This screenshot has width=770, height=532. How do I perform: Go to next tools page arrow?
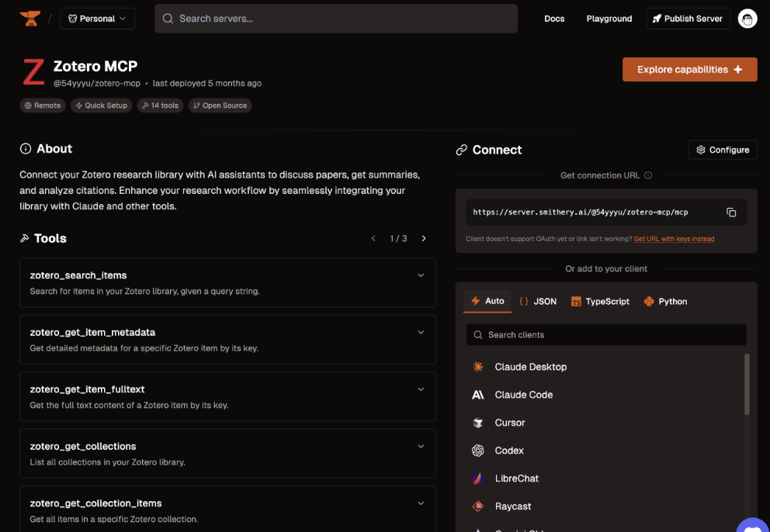click(x=424, y=239)
